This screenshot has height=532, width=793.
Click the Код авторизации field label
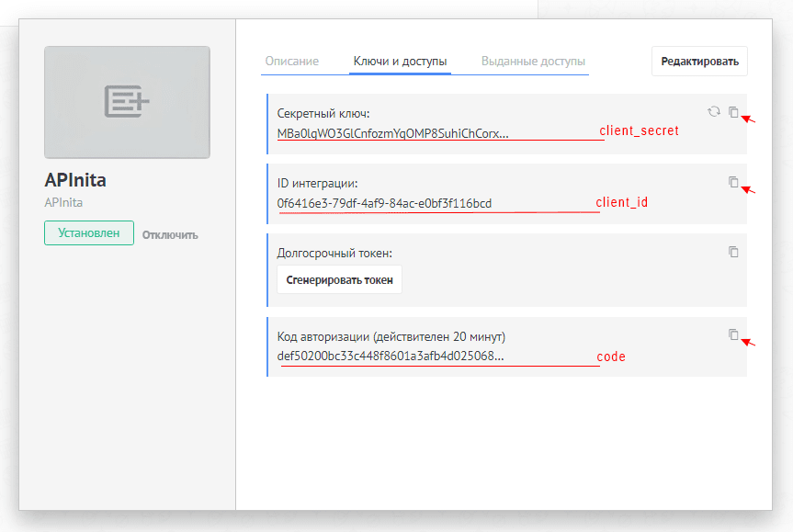(x=391, y=336)
